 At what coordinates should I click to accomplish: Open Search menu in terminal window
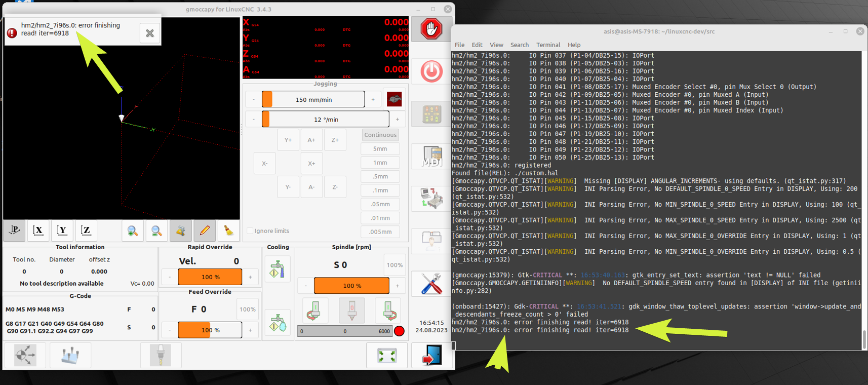(x=519, y=45)
